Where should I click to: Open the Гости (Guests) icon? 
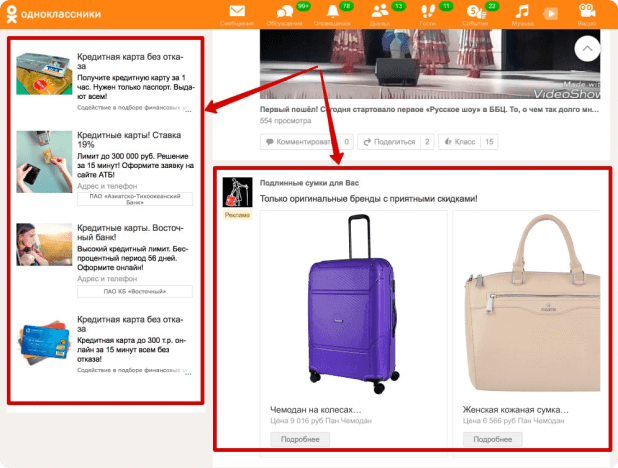[427, 13]
